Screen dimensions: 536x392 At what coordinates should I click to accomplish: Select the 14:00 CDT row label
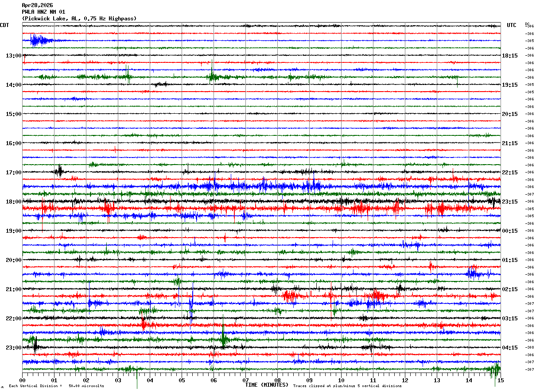pyautogui.click(x=14, y=85)
